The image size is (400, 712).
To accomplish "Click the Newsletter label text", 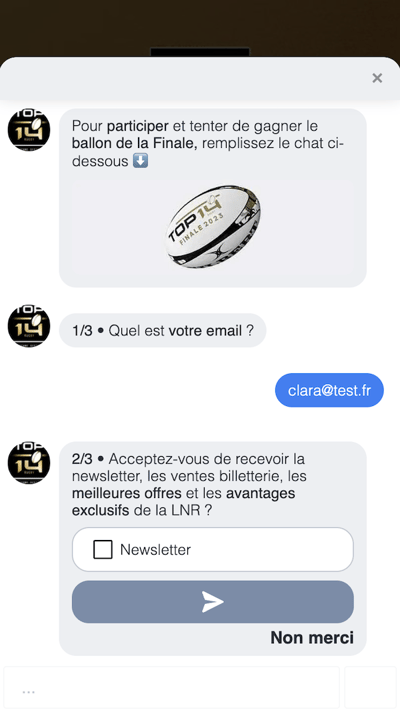I will tap(155, 550).
